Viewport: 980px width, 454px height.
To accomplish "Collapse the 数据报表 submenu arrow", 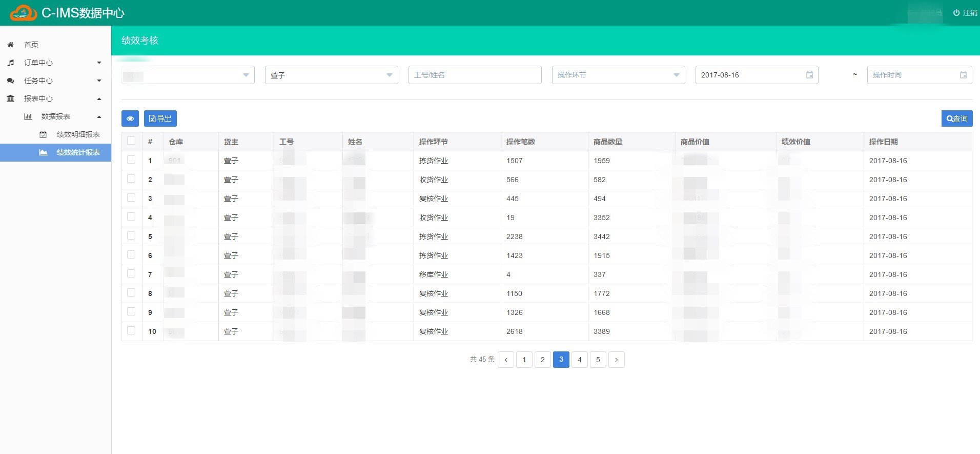I will tap(99, 116).
